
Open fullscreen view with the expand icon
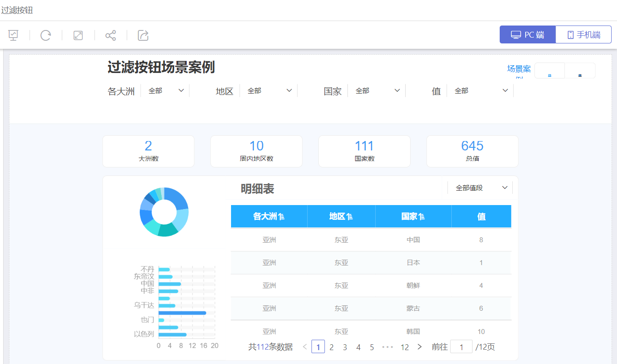coord(78,35)
